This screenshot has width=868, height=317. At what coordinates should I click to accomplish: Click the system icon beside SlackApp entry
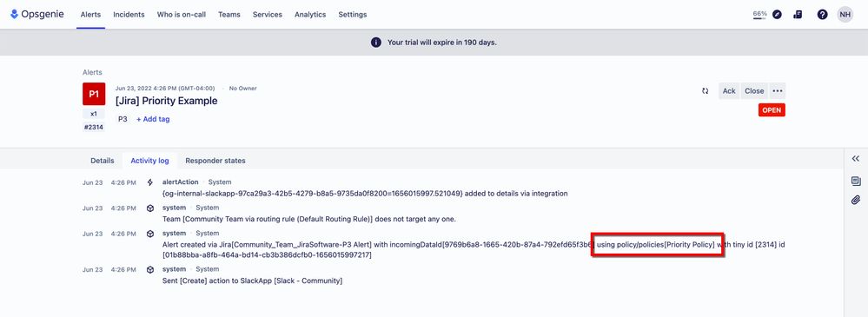point(150,269)
